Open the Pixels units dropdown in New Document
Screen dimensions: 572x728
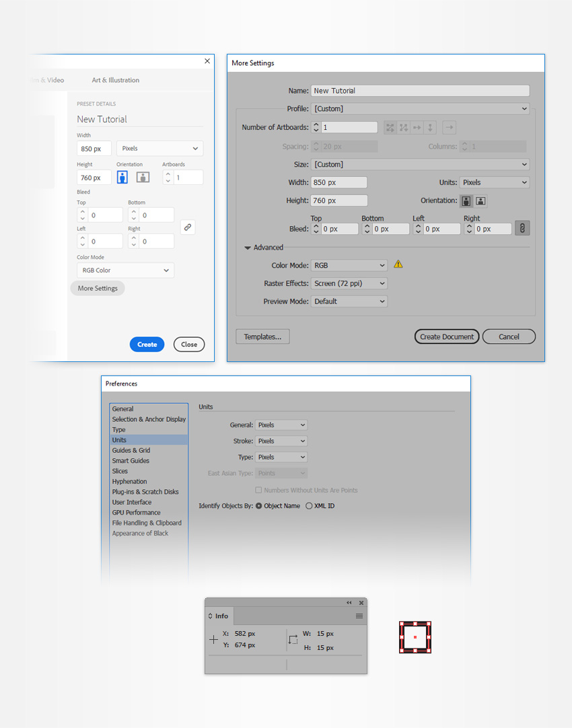(159, 149)
